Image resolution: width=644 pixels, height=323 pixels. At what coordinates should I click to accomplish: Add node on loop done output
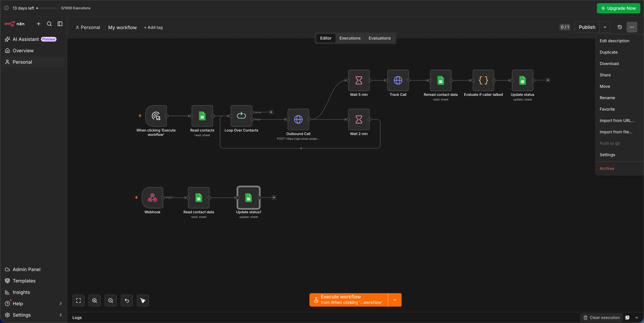tap(271, 112)
